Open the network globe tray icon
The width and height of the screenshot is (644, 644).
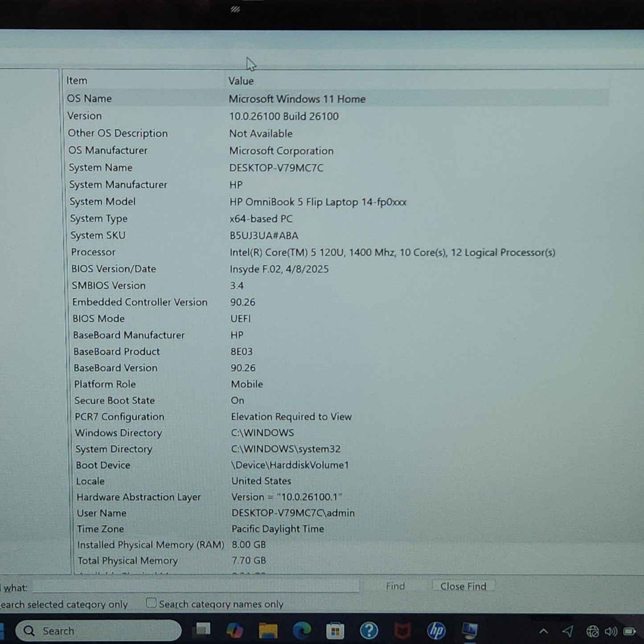[592, 632]
